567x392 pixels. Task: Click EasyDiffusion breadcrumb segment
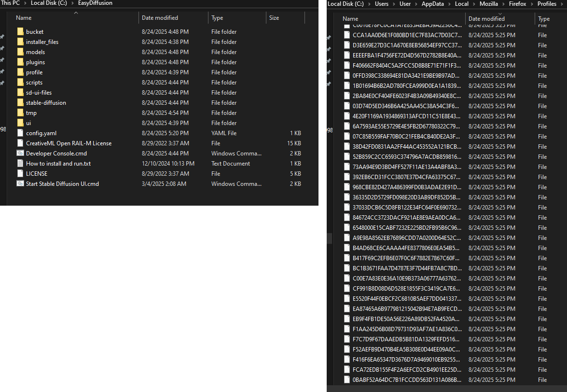click(95, 3)
